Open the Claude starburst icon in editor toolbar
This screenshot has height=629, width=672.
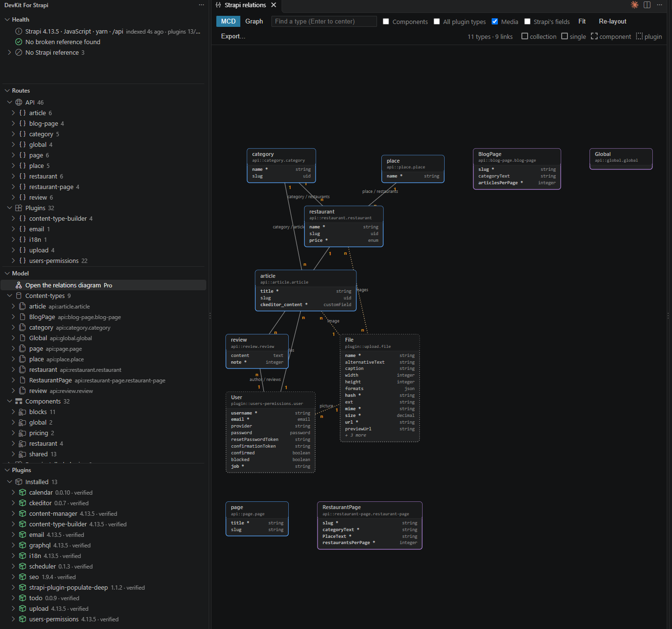click(635, 5)
